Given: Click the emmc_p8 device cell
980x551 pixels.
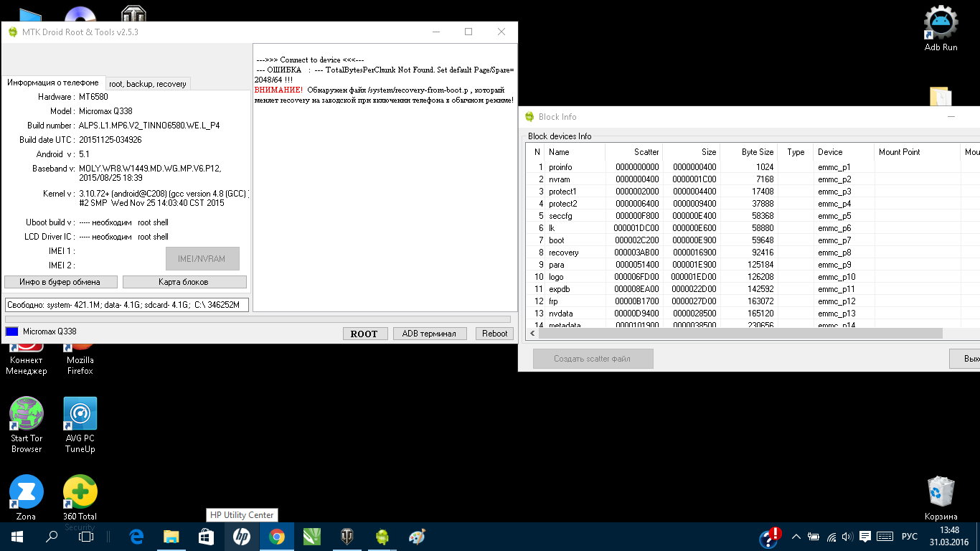Looking at the screenshot, I should point(834,253).
